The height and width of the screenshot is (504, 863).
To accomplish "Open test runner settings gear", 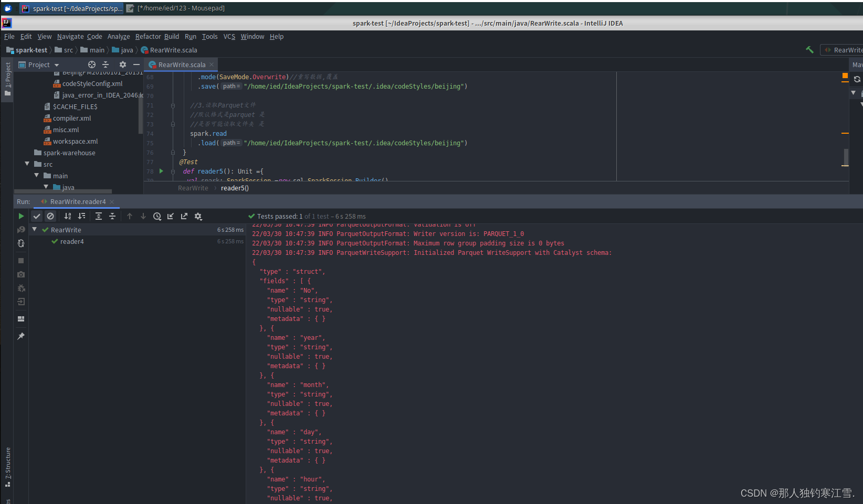I will pos(198,216).
